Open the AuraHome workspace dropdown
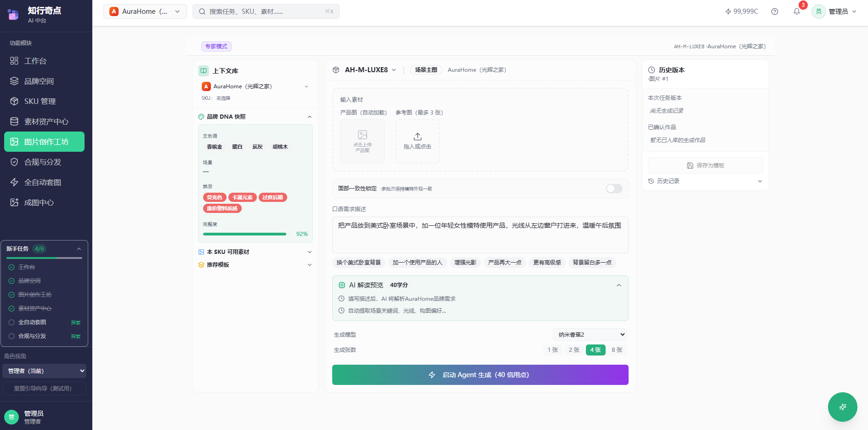The height and width of the screenshot is (430, 868). [x=145, y=11]
